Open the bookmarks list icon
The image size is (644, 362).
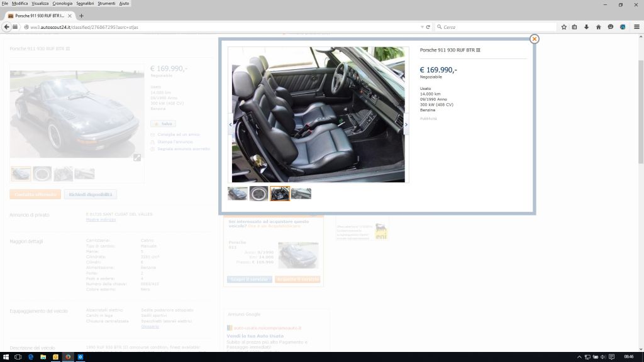tap(574, 27)
